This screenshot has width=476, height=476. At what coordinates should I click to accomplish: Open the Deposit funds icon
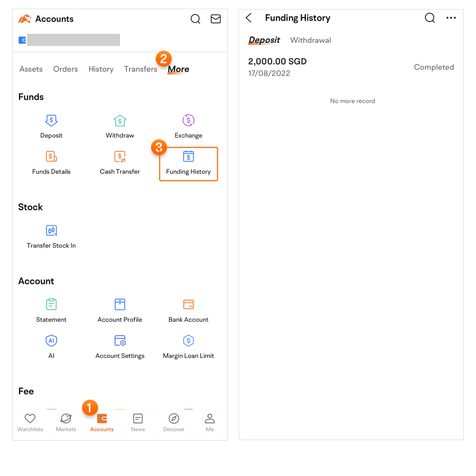(x=51, y=121)
